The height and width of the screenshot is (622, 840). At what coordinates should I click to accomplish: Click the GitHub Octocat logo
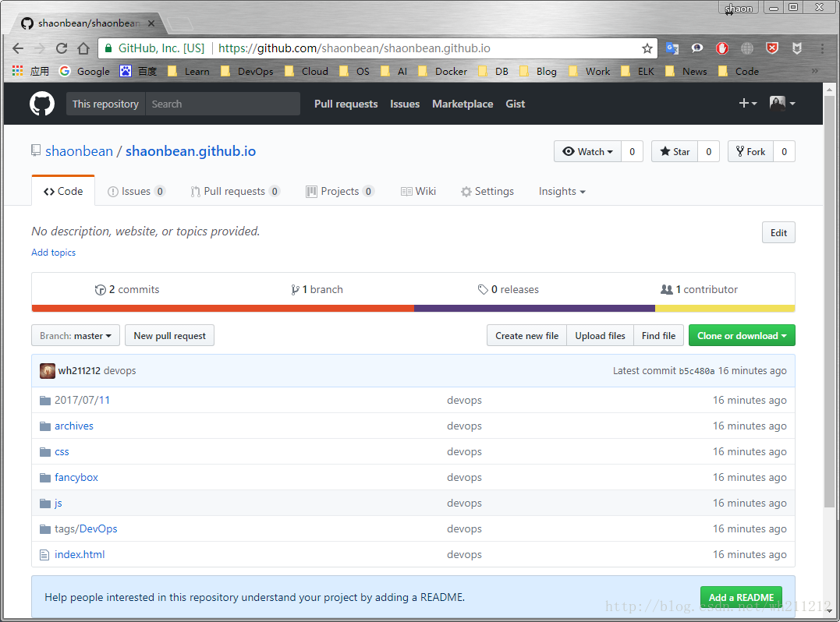(x=41, y=103)
